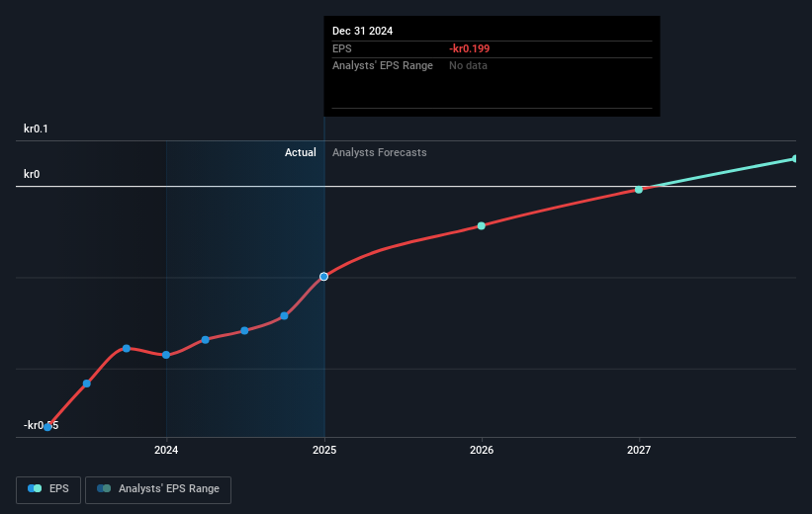This screenshot has height=514, width=812.
Task: Click the lowest EPS data point near -kr0.55
Action: (47, 427)
